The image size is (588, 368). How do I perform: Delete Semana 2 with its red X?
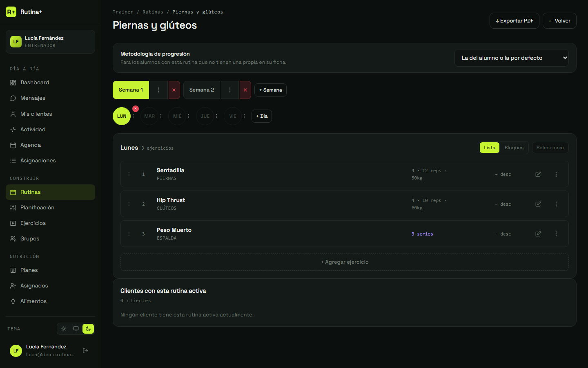point(245,90)
